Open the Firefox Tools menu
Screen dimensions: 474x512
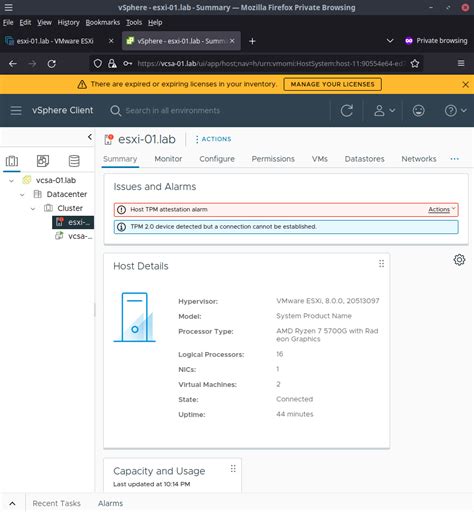pos(134,22)
